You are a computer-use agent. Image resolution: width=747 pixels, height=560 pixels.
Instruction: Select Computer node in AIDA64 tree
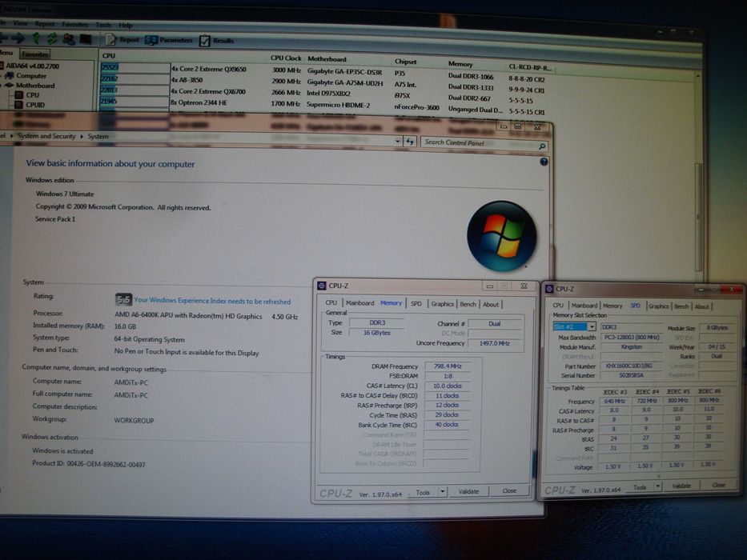(31, 76)
